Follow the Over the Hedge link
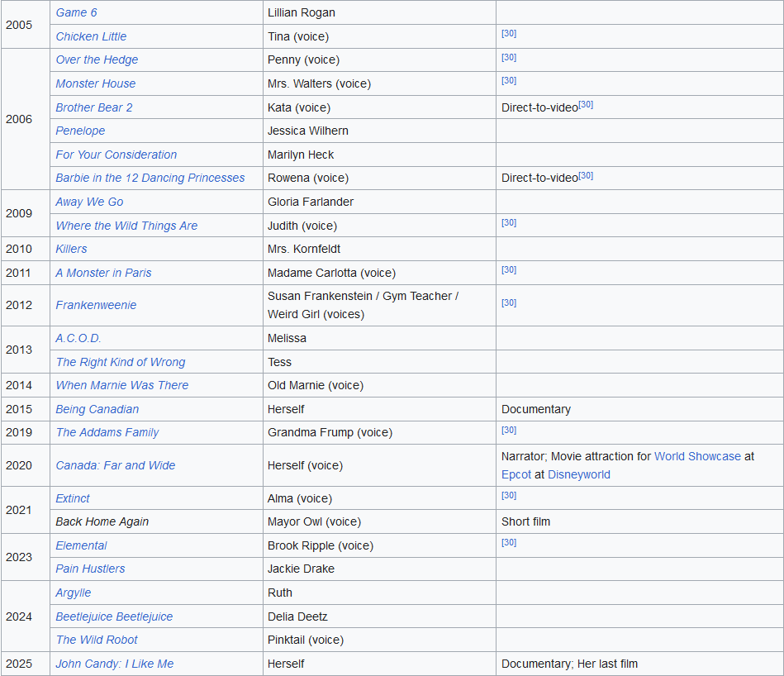The height and width of the screenshot is (676, 784). [97, 60]
